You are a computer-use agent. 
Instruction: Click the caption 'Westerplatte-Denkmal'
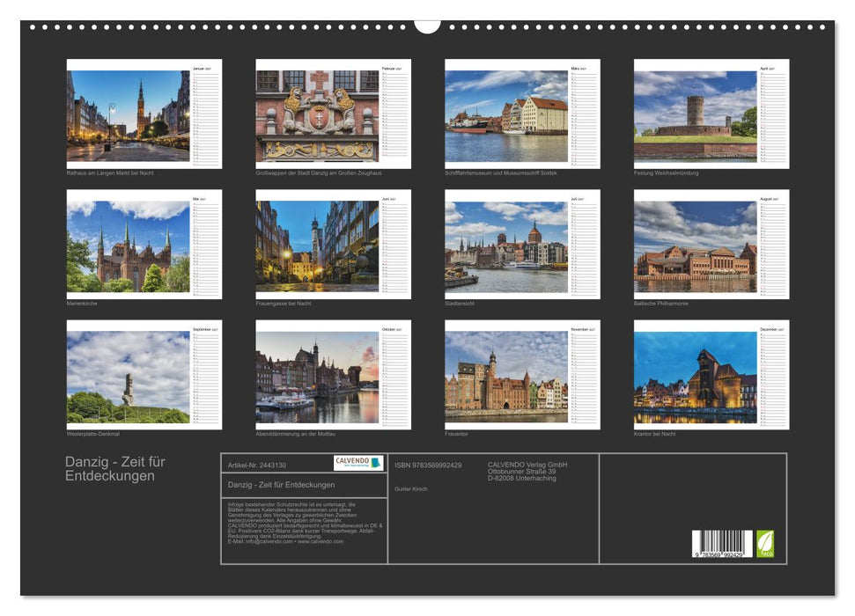[x=92, y=434]
